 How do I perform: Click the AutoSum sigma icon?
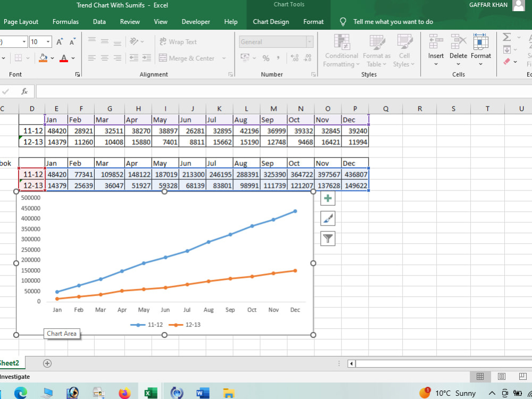(x=506, y=37)
